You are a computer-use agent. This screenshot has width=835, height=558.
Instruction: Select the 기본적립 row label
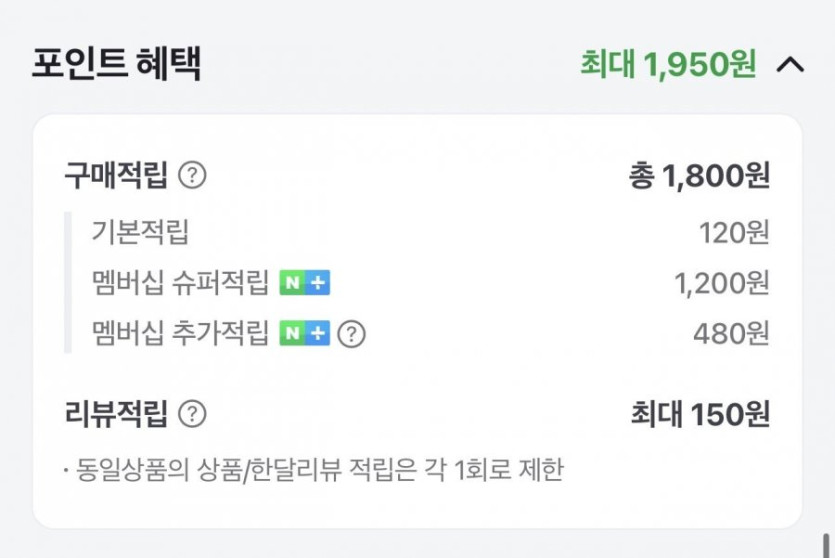coord(140,233)
